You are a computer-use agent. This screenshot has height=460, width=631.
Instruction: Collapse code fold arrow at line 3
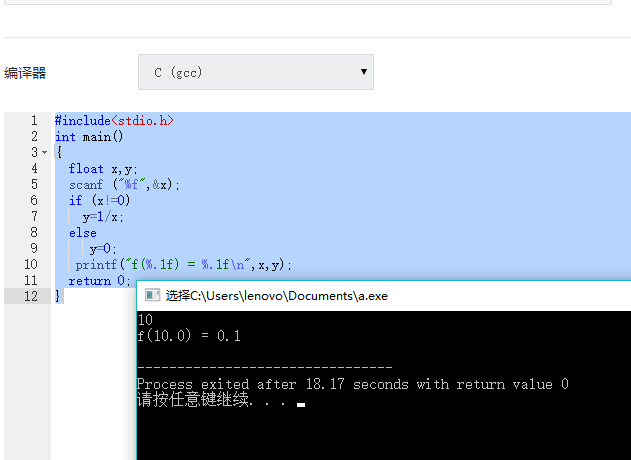tap(45, 153)
